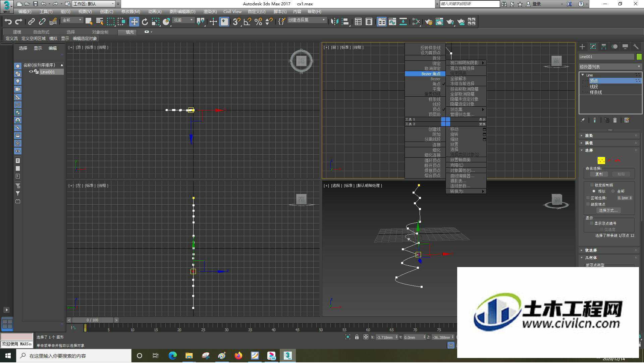This screenshot has width=644, height=363.
Task: Click the Redo arrow in main toolbar
Action: (19, 22)
